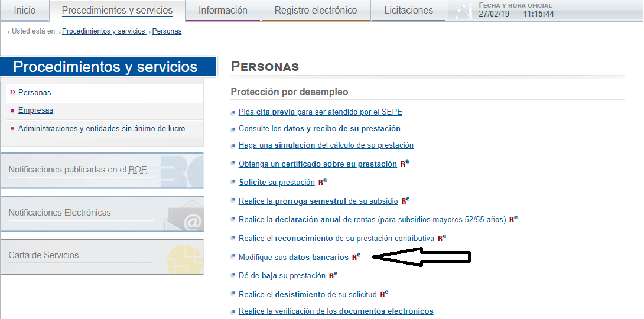Click the Re icon next to declaración anual
Viewport: 644px width, 319px height.
tap(513, 219)
